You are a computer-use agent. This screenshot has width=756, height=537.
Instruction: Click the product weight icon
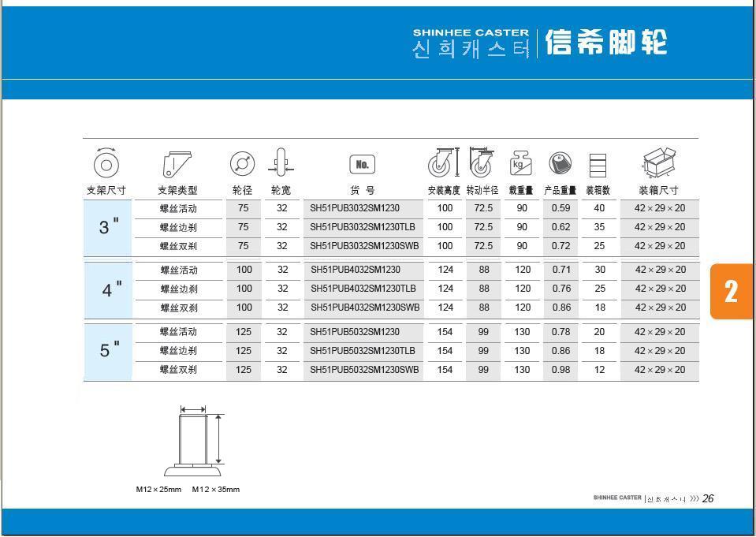click(560, 164)
